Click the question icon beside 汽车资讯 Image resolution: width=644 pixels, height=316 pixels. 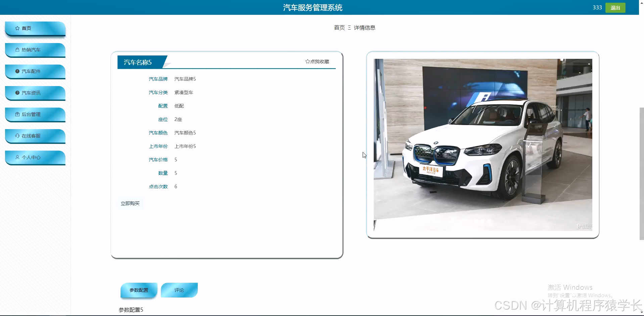point(17,92)
